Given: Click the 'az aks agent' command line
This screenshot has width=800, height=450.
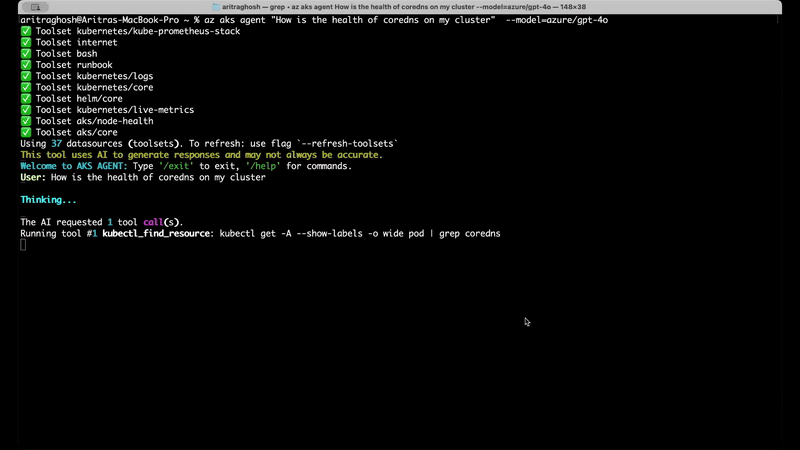Looking at the screenshot, I should (314, 20).
